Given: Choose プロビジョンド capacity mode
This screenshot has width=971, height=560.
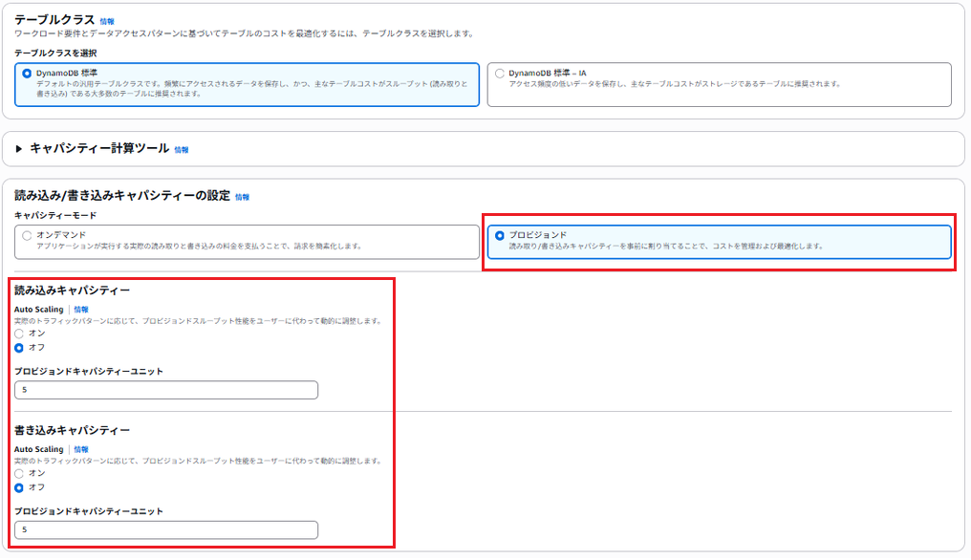Looking at the screenshot, I should pos(719,242).
